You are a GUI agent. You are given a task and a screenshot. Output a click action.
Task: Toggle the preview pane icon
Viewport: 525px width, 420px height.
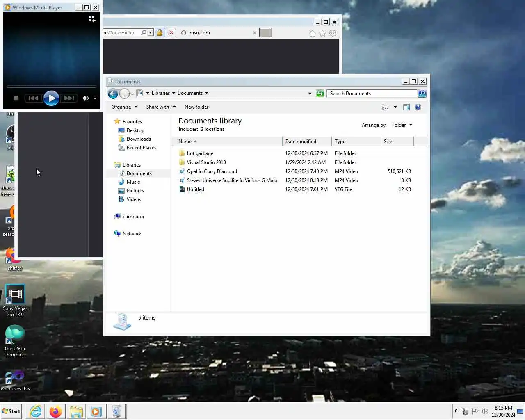pos(406,107)
